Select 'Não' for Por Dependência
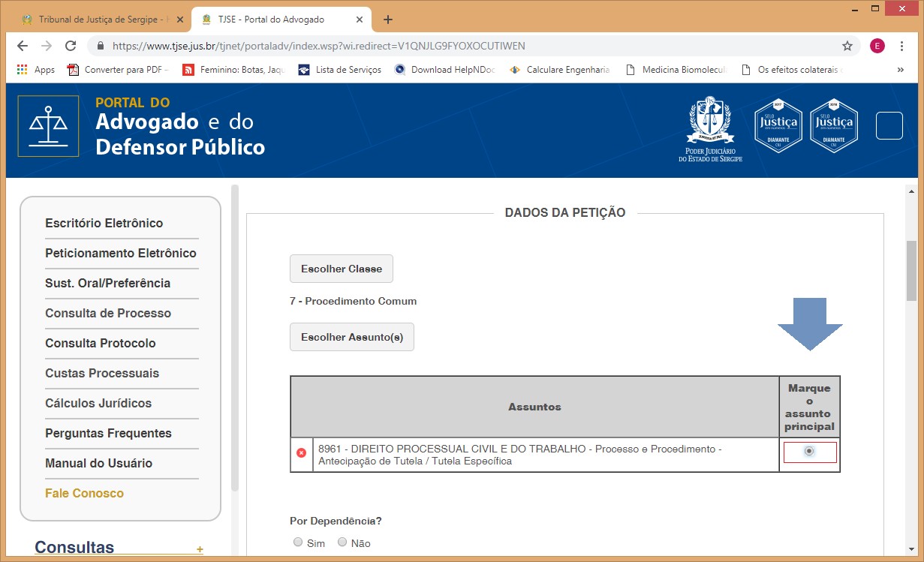This screenshot has width=924, height=562. click(x=342, y=542)
